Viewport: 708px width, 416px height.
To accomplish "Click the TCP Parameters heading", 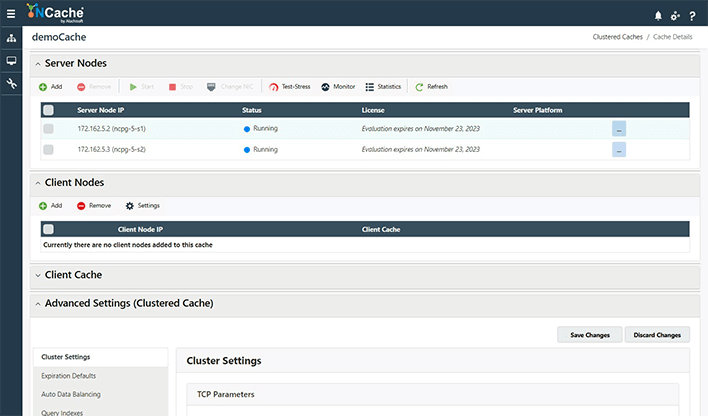I will [225, 394].
